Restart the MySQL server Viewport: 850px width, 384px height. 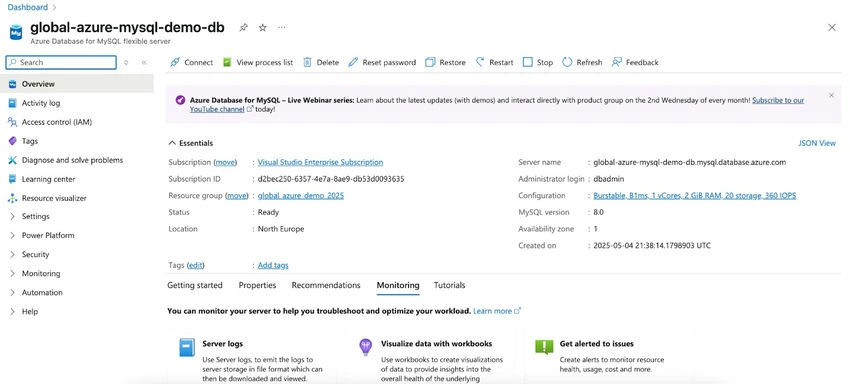coord(494,62)
